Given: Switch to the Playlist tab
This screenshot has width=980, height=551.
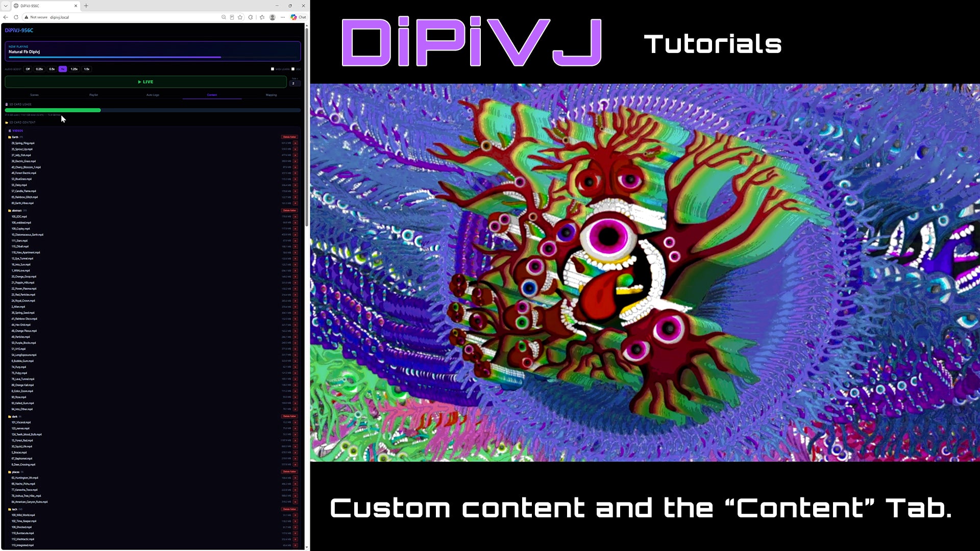Looking at the screenshot, I should (93, 95).
